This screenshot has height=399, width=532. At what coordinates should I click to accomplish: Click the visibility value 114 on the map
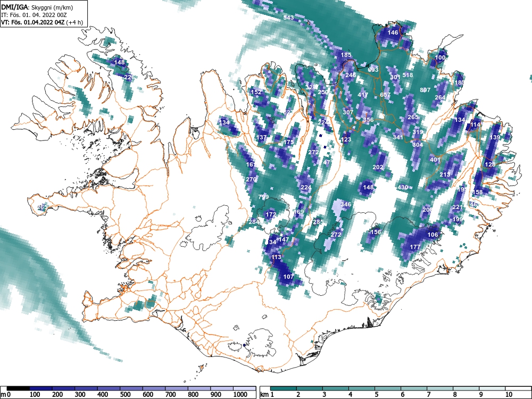pyautogui.click(x=475, y=124)
